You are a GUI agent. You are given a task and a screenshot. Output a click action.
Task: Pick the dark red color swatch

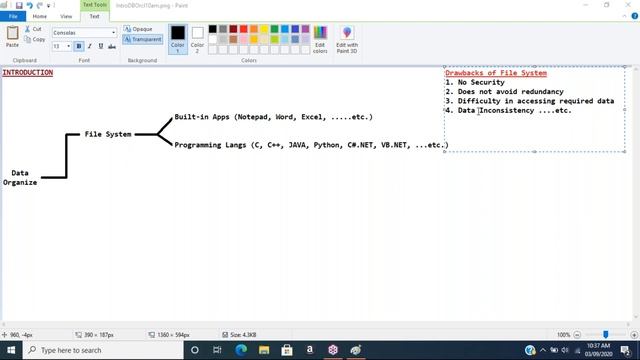(x=233, y=29)
